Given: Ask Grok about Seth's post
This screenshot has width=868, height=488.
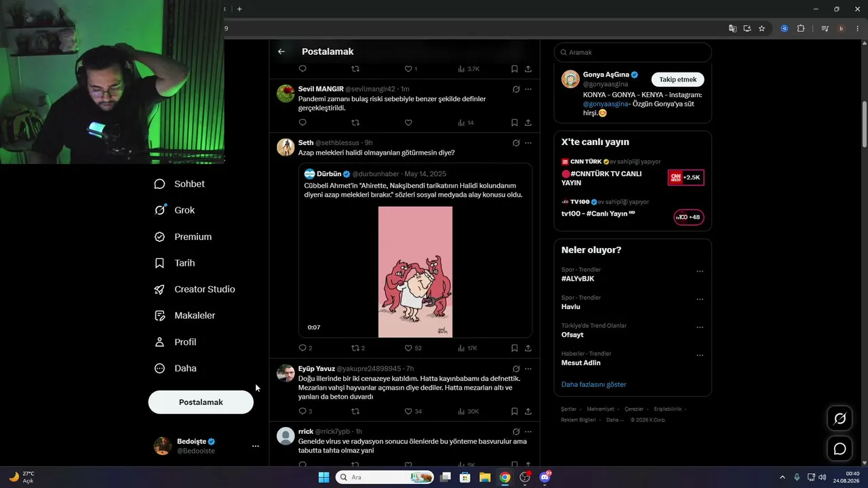Looking at the screenshot, I should coord(516,143).
